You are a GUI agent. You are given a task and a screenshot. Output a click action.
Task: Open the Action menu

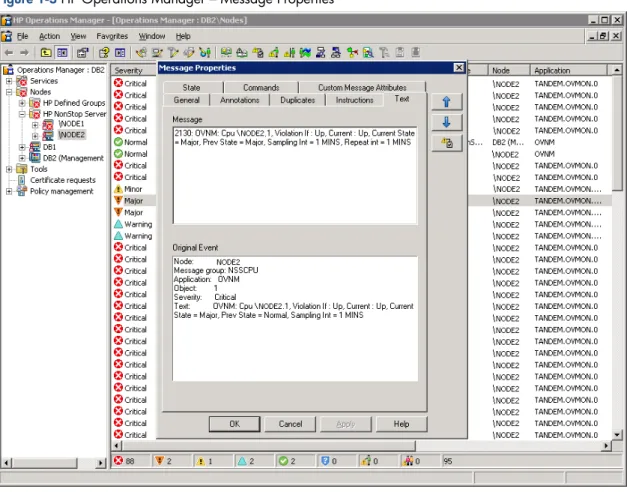coord(49,36)
